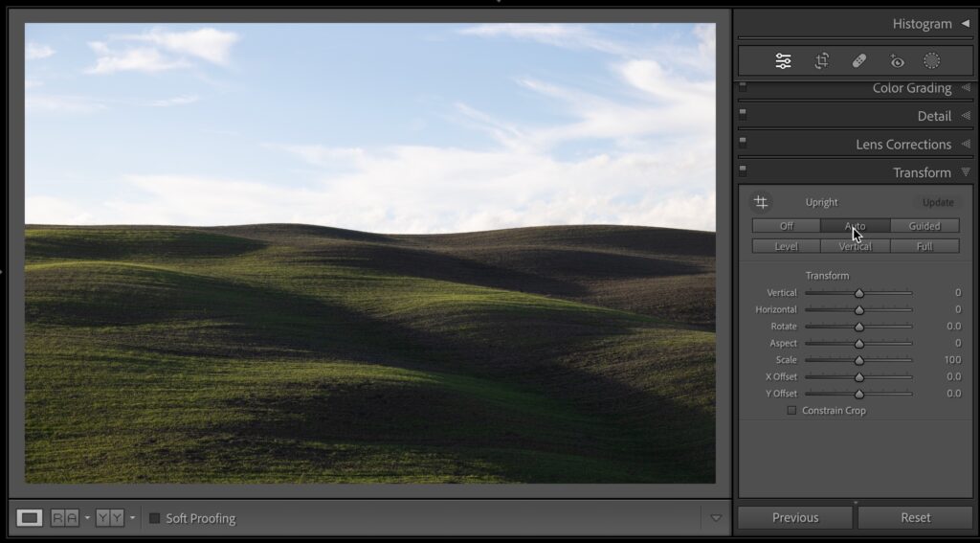This screenshot has width=980, height=543.
Task: Select the Edit sliders tool icon
Action: pyautogui.click(x=783, y=61)
